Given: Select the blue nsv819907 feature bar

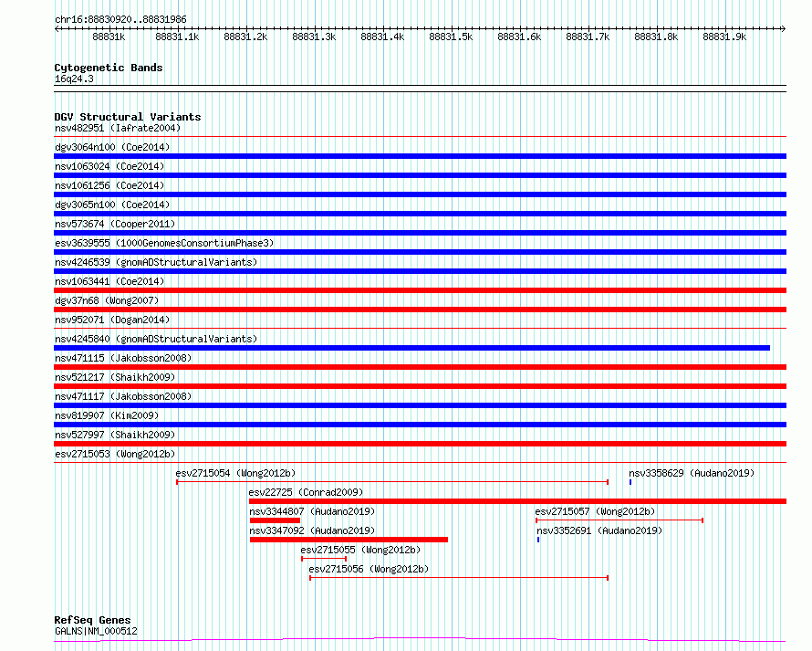Looking at the screenshot, I should [x=420, y=425].
